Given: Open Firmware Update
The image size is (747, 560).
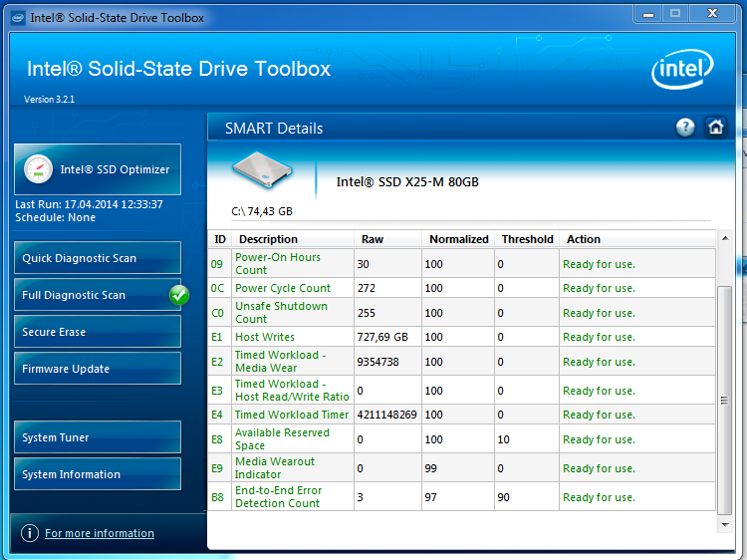Looking at the screenshot, I should click(x=98, y=369).
